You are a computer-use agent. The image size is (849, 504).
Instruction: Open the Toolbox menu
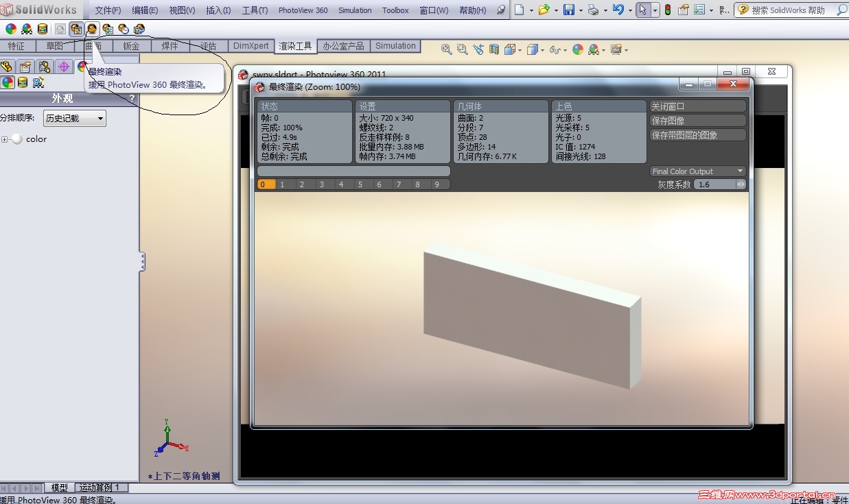pos(395,10)
